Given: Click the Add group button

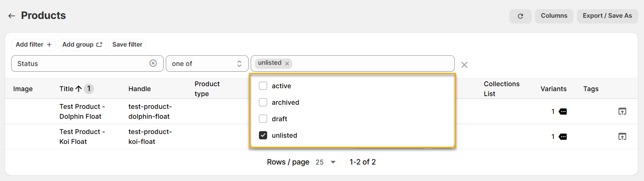Looking at the screenshot, I should [x=82, y=45].
